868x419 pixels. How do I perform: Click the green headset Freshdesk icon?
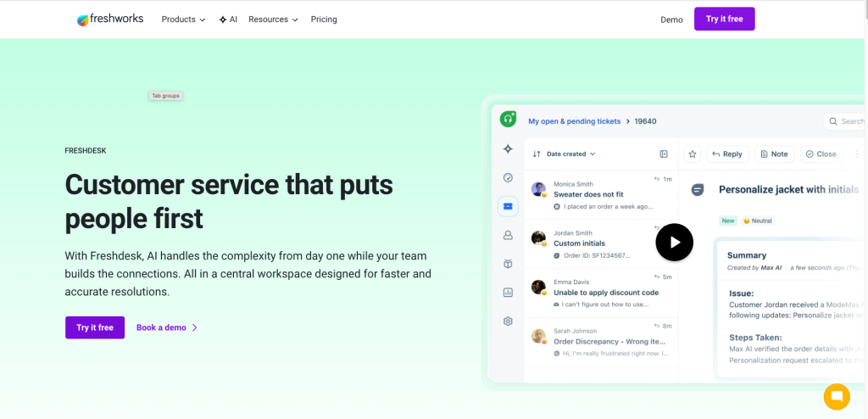click(508, 119)
